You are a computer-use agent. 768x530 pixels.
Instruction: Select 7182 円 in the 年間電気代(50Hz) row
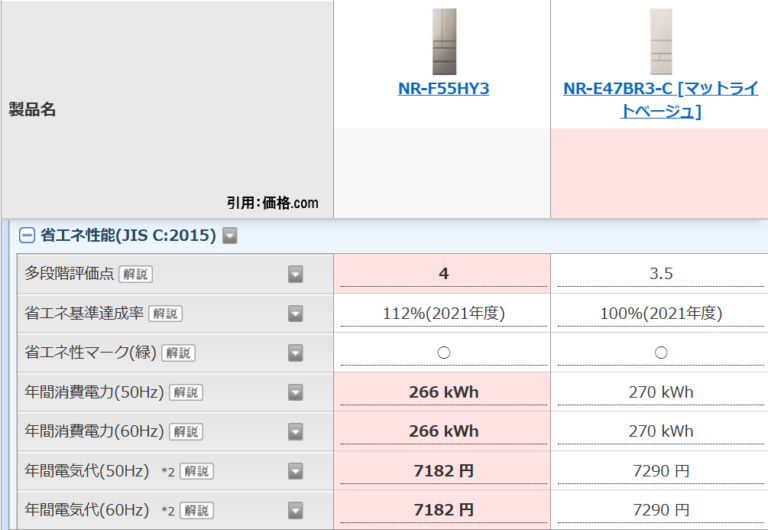coord(442,471)
